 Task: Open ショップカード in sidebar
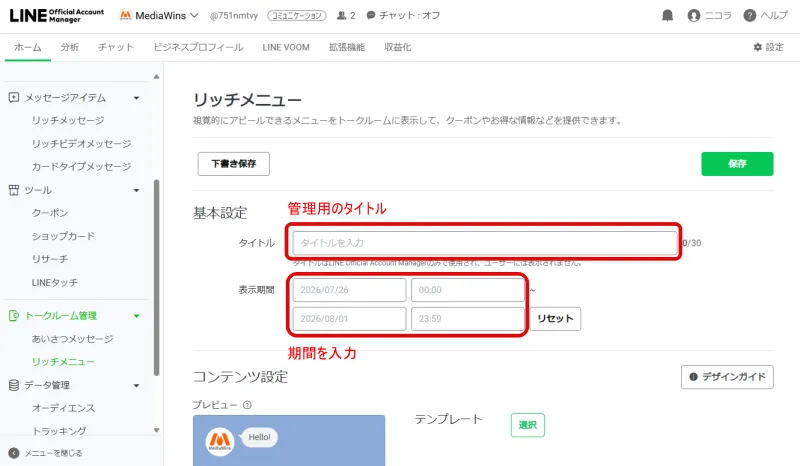(63, 236)
